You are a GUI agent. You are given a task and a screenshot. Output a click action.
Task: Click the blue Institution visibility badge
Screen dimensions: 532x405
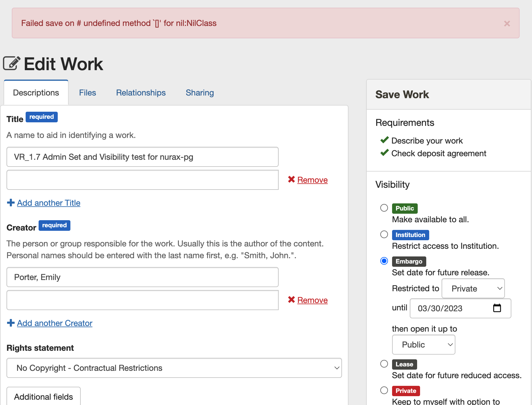tap(410, 235)
